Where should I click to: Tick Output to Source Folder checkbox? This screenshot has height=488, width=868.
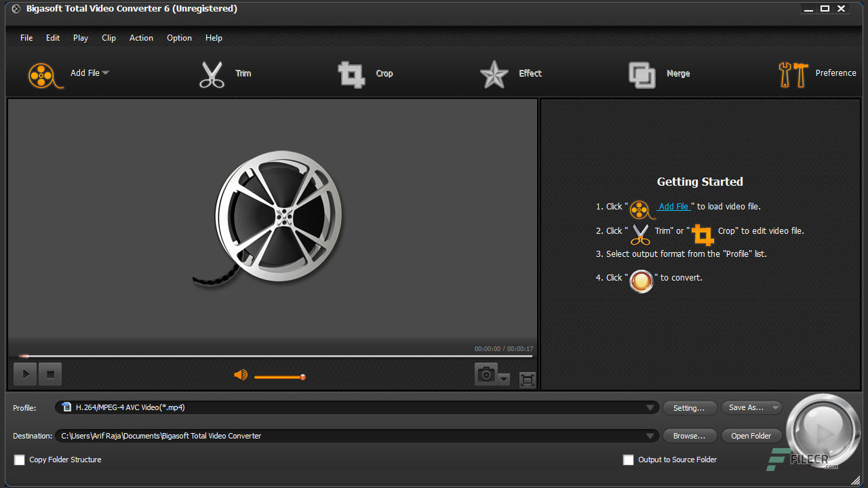[x=629, y=460]
